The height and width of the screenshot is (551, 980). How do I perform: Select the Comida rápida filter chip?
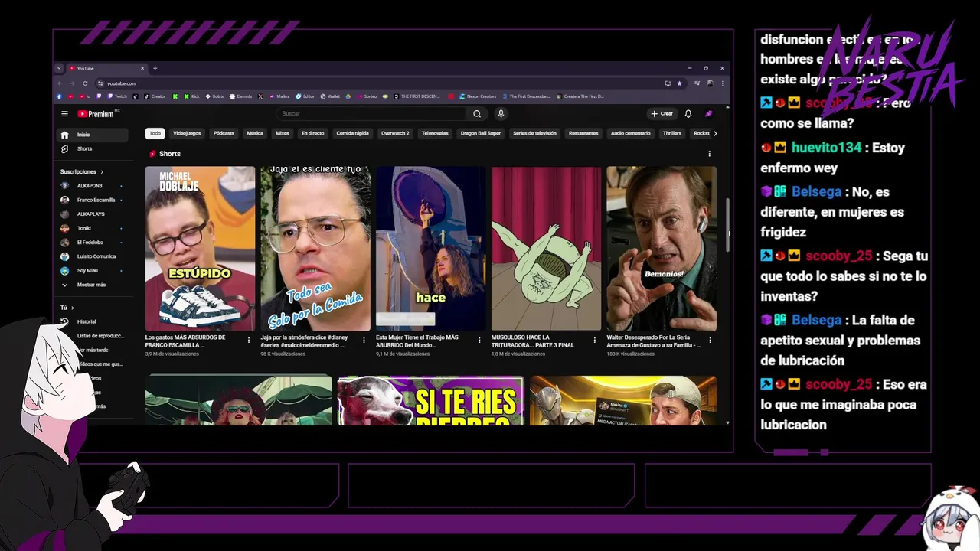click(x=353, y=133)
